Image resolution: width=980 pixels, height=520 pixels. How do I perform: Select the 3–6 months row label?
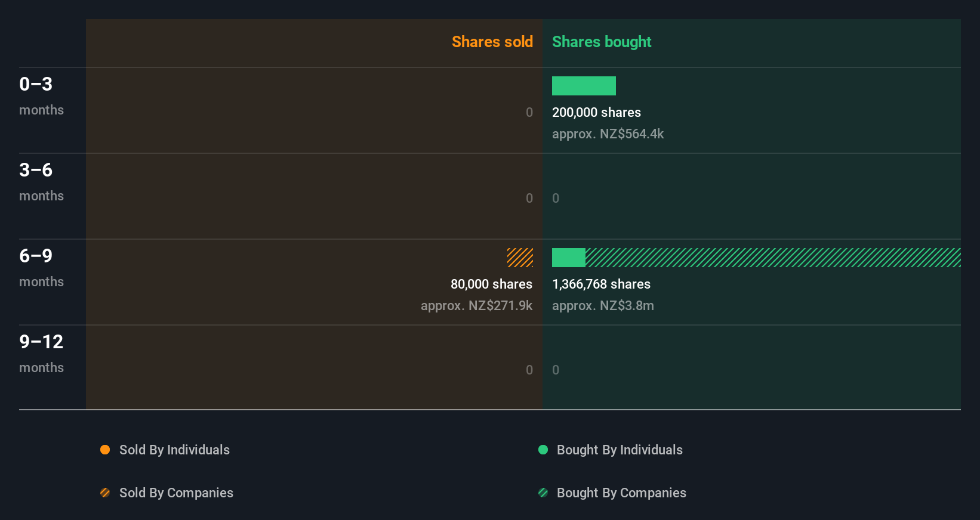point(41,182)
